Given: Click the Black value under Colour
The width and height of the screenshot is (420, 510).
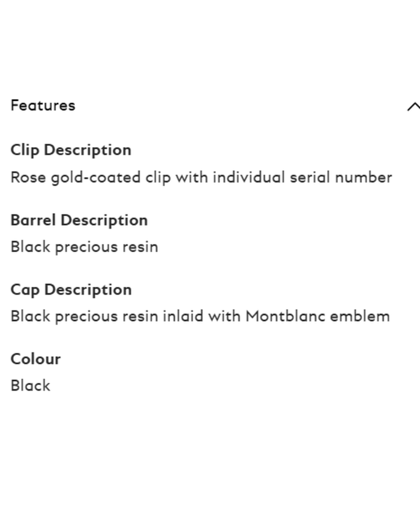Looking at the screenshot, I should pos(30,386).
